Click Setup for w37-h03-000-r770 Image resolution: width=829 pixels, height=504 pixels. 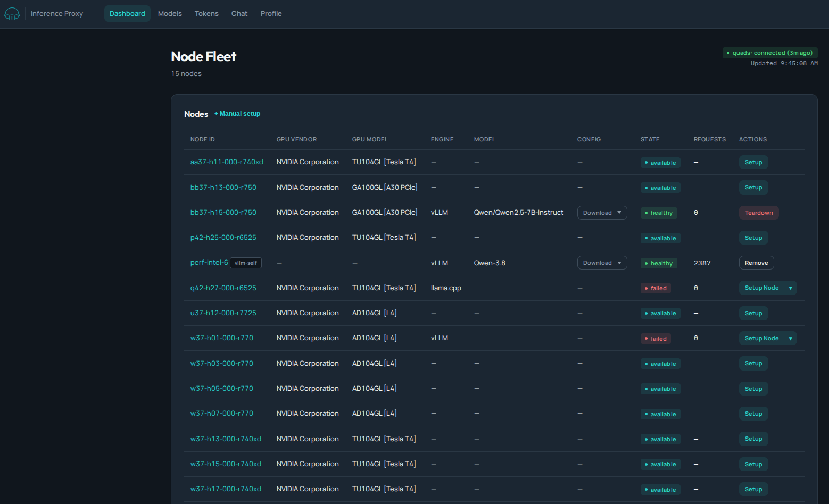(x=753, y=363)
